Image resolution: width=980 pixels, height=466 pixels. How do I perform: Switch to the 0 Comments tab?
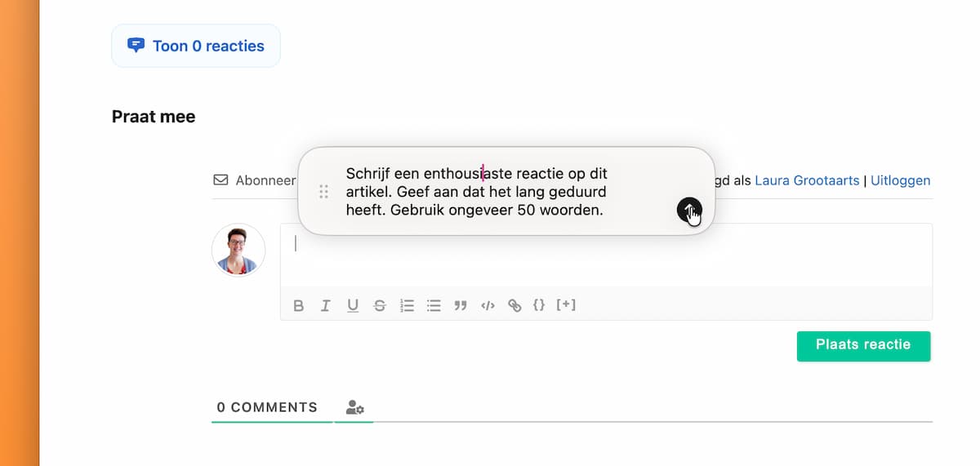(267, 407)
